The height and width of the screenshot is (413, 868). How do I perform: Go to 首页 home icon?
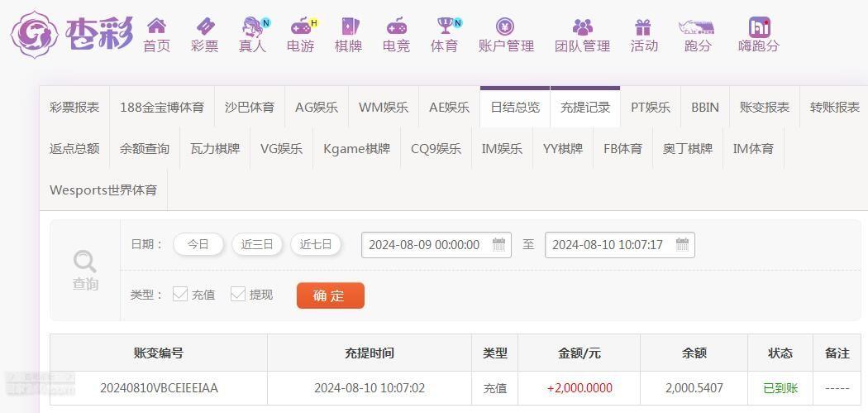pos(157,26)
